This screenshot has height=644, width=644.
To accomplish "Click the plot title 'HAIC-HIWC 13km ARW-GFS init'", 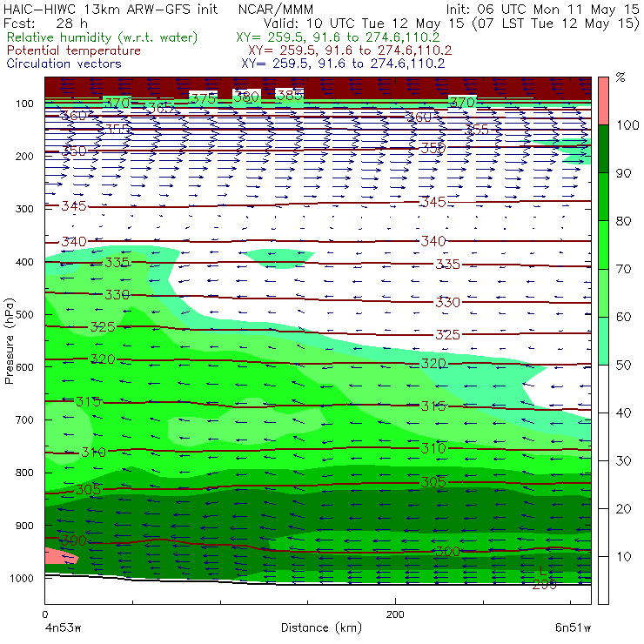I will (x=110, y=9).
